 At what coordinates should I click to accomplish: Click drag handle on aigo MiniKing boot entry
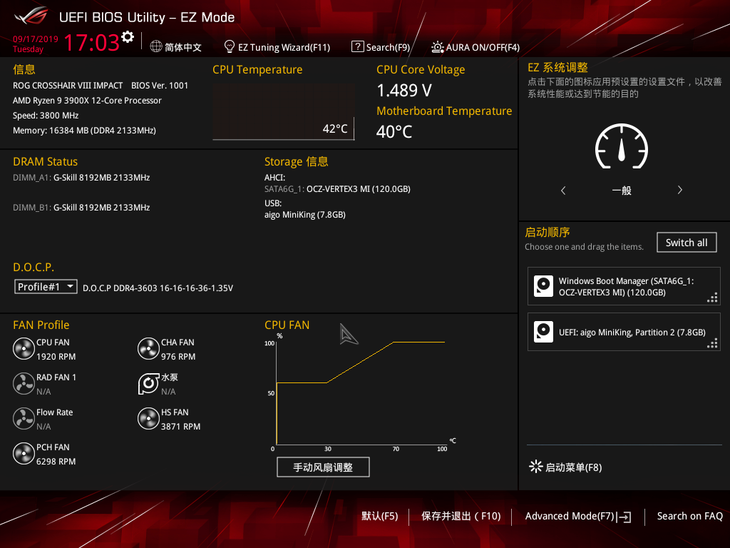click(712, 344)
